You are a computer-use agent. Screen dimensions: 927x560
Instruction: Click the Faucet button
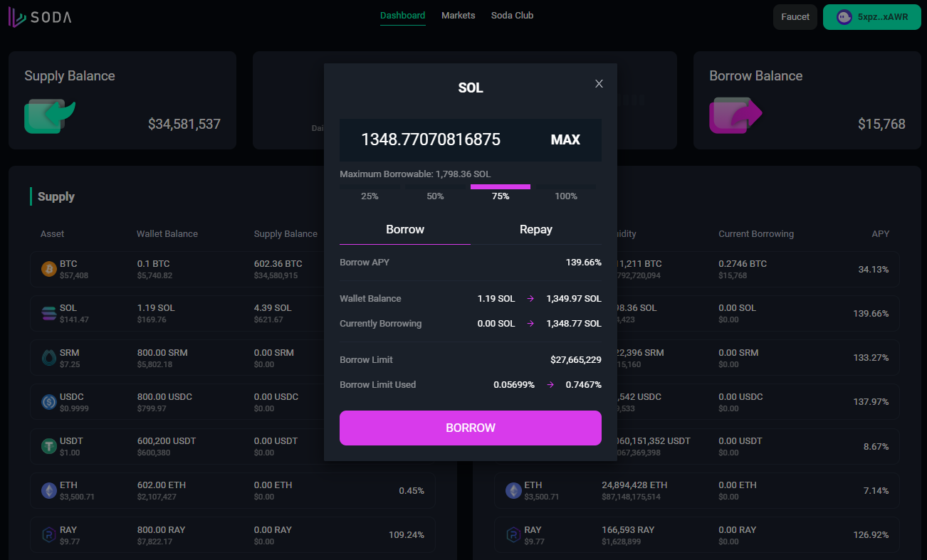(x=795, y=17)
